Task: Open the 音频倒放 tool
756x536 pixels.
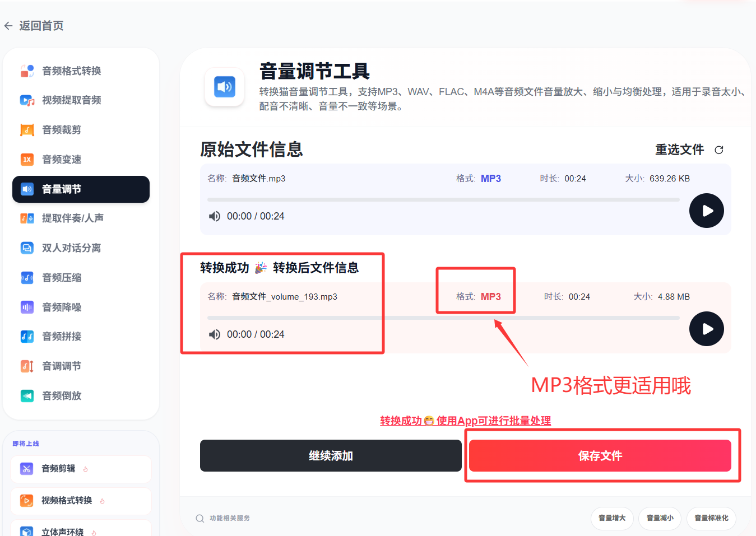Action: [62, 396]
